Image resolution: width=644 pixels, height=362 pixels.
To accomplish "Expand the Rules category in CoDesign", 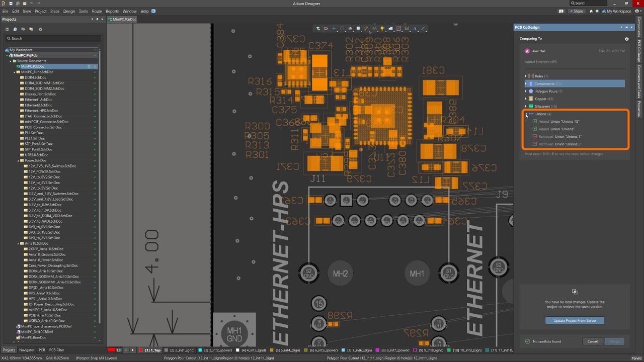I will pos(526,76).
